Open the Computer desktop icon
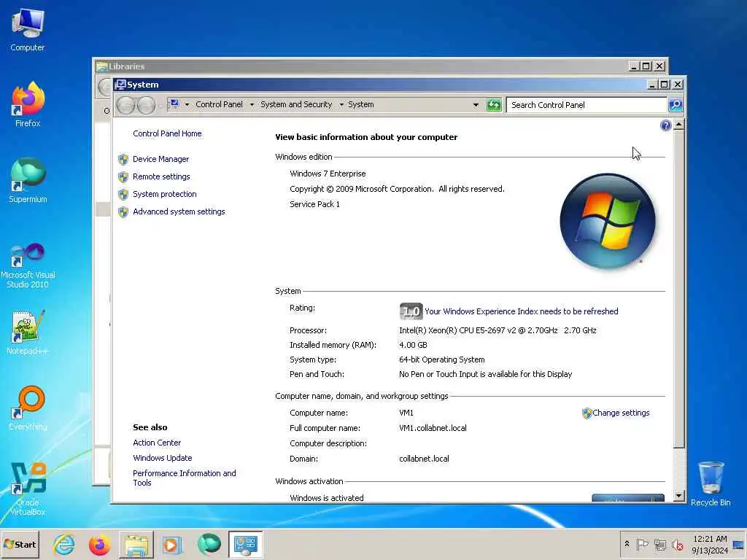This screenshot has width=747, height=560. [x=28, y=29]
